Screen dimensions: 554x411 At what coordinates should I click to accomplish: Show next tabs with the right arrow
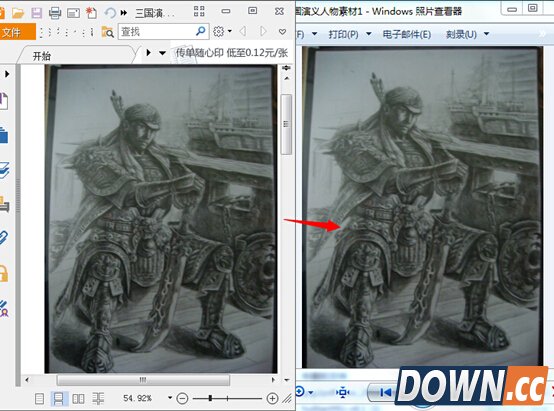tap(148, 53)
